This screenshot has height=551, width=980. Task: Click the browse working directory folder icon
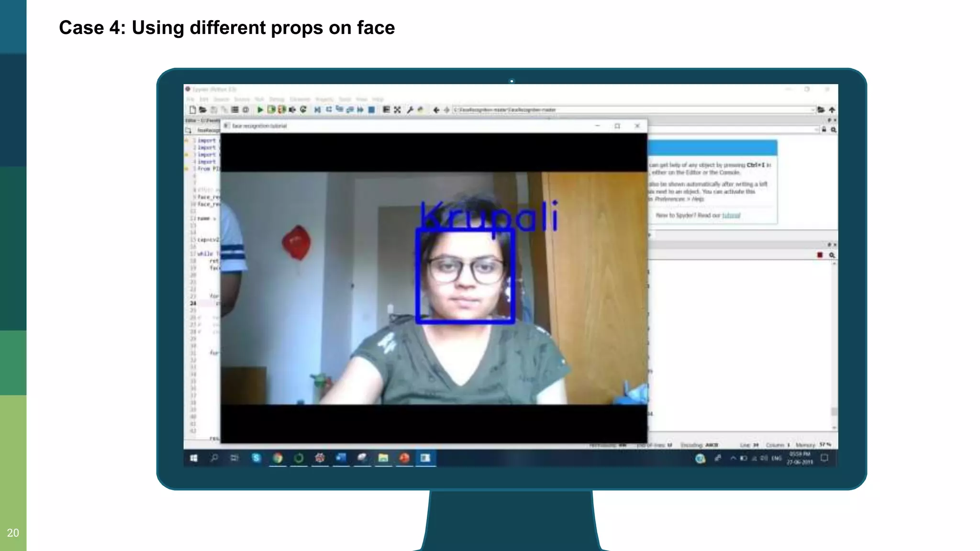(821, 110)
